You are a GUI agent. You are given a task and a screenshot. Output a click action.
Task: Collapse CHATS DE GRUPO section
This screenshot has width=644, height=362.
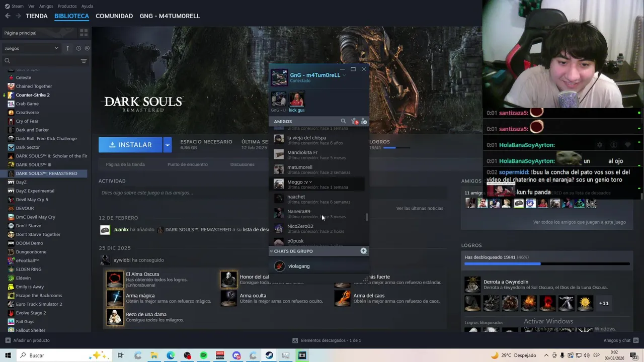pyautogui.click(x=272, y=251)
